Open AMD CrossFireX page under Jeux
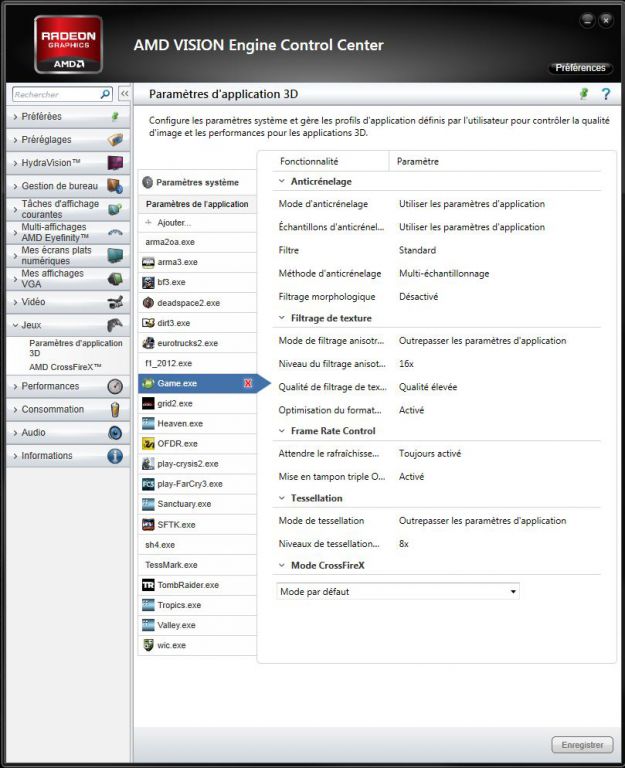This screenshot has height=768, width=625. coord(65,367)
